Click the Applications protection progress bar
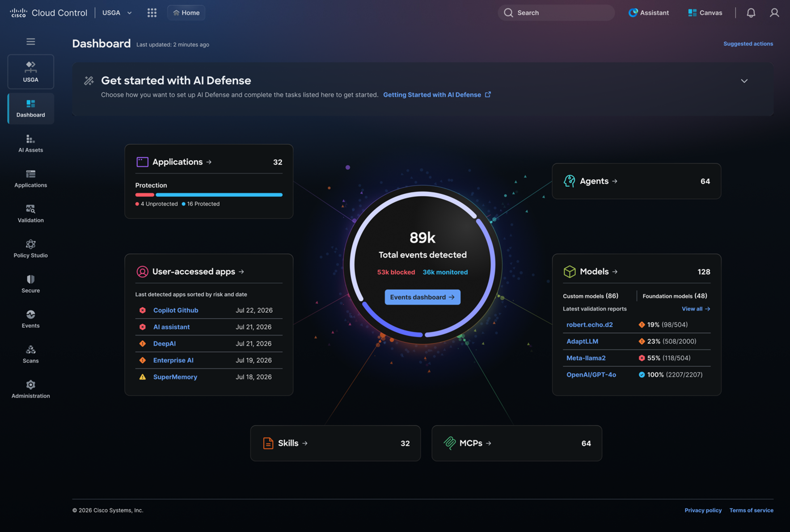 (x=209, y=195)
